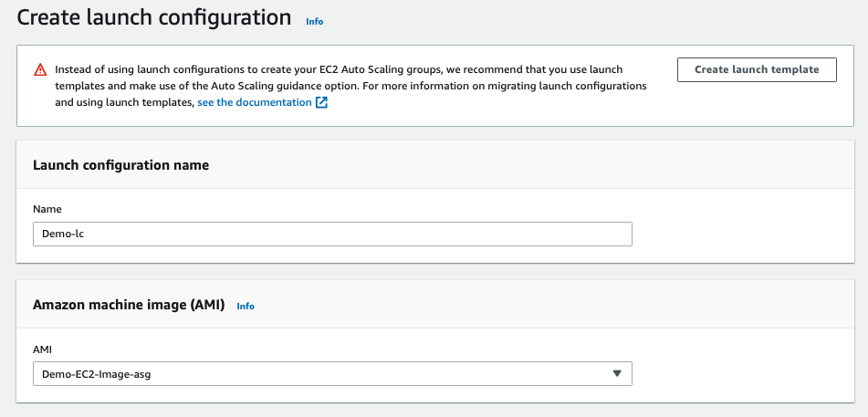Open the Demo-EC2-Image-asg AMI combo box

pos(332,374)
